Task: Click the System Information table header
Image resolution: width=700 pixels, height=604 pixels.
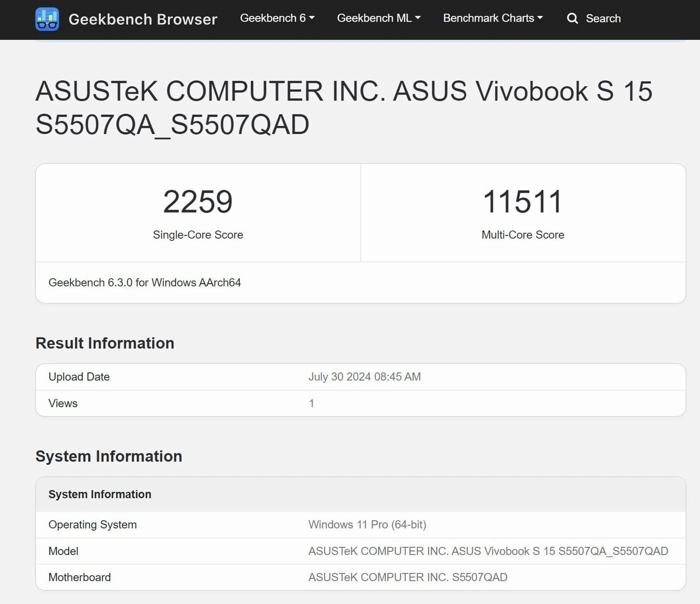Action: pos(100,494)
